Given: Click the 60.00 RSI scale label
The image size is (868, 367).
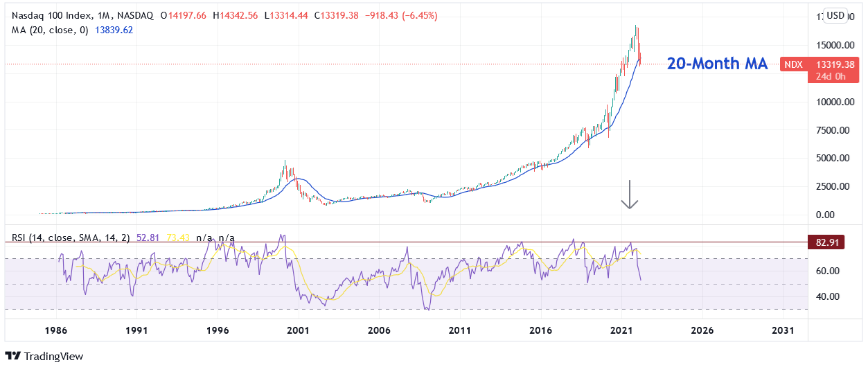Looking at the screenshot, I should tap(829, 271).
